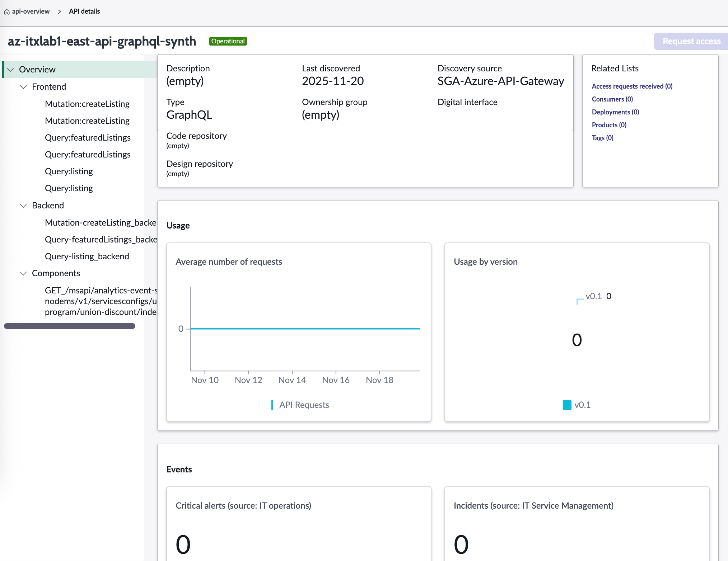Screen dimensions: 728x561
Task: Open first Query:featuredListings item
Action: click(x=88, y=138)
